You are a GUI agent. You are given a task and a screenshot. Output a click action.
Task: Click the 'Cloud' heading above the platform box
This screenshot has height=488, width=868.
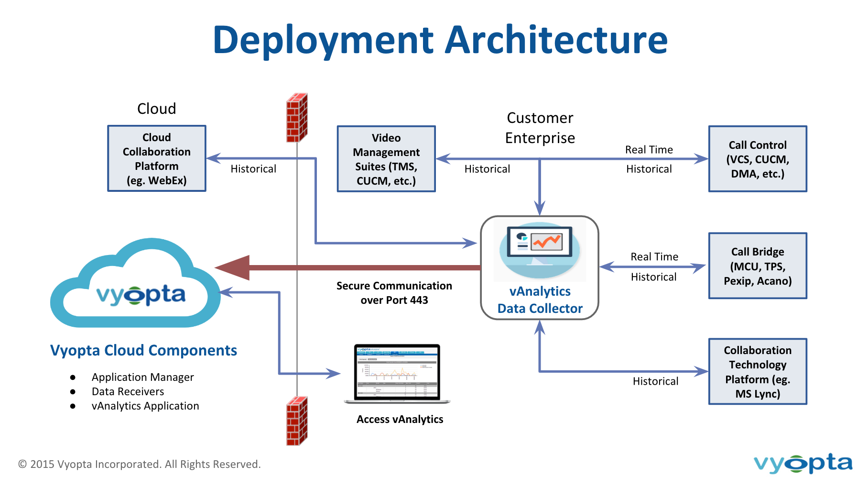click(x=157, y=109)
